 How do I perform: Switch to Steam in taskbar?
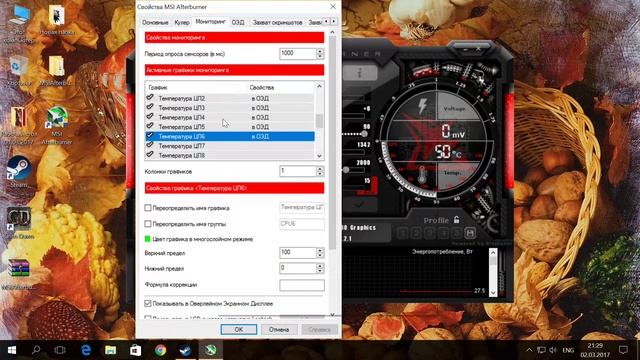point(185,350)
